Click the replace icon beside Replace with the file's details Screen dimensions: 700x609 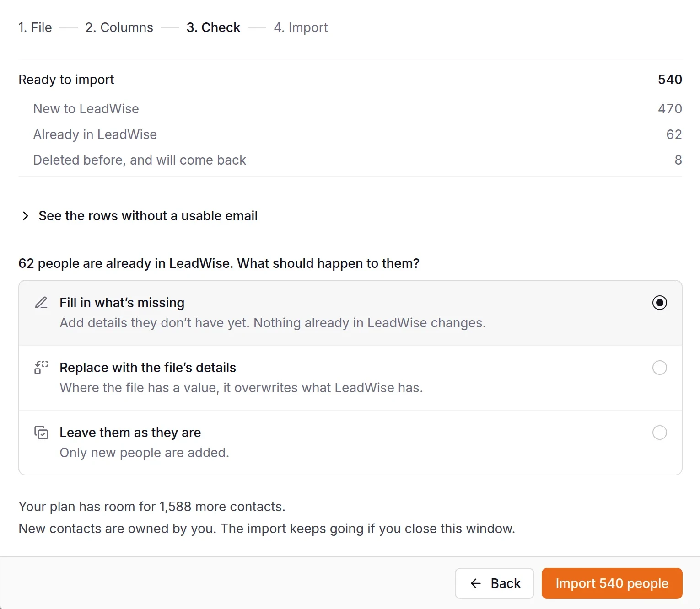[41, 368]
